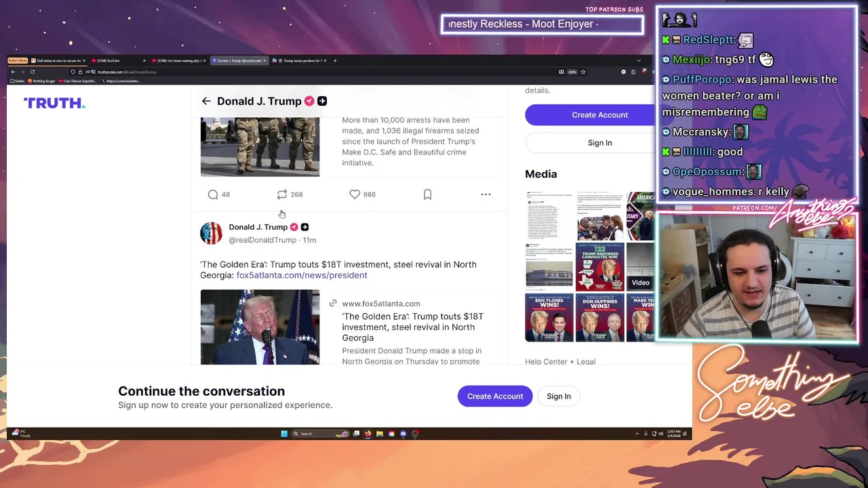The height and width of the screenshot is (488, 868).
Task: Open Donald J. Trump profile avatar on post
Action: pos(211,233)
